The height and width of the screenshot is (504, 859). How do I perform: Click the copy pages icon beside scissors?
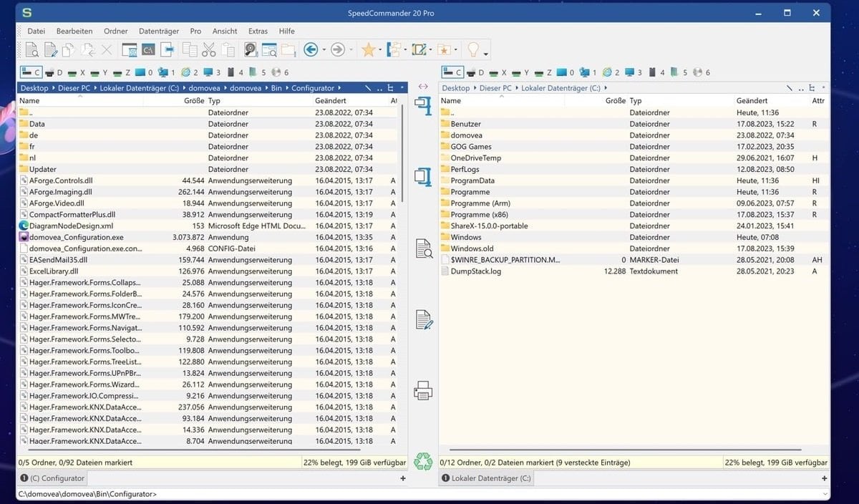190,49
